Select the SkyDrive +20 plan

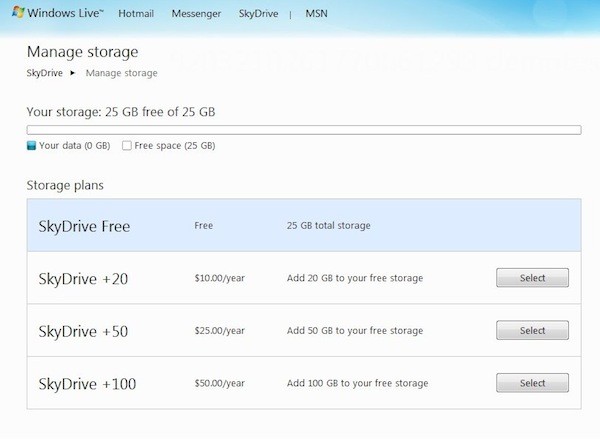532,277
